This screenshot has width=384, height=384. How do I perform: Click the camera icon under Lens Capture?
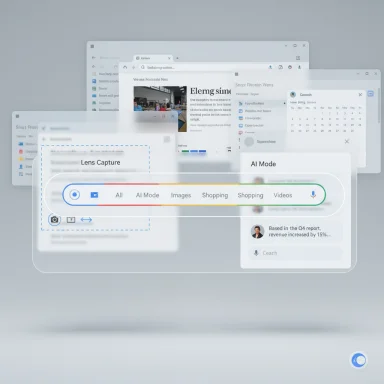tap(54, 220)
